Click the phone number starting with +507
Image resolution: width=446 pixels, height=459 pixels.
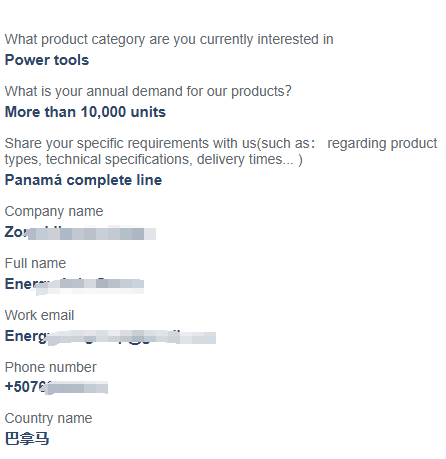(56, 387)
